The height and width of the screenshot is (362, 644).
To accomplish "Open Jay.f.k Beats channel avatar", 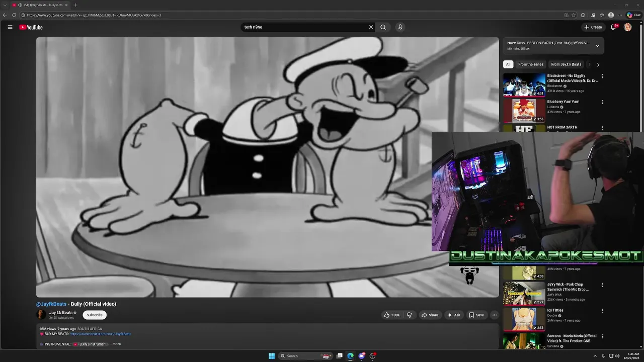I will click(x=41, y=315).
